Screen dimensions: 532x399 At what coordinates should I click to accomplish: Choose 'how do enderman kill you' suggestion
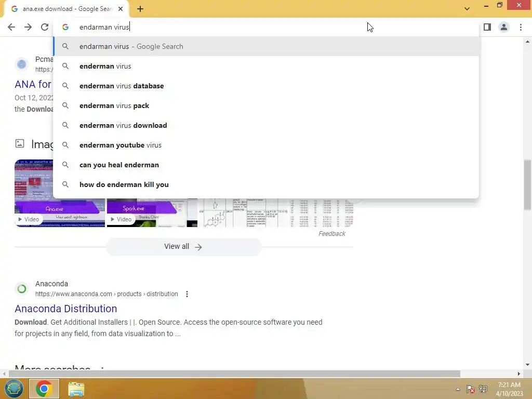[266, 184]
